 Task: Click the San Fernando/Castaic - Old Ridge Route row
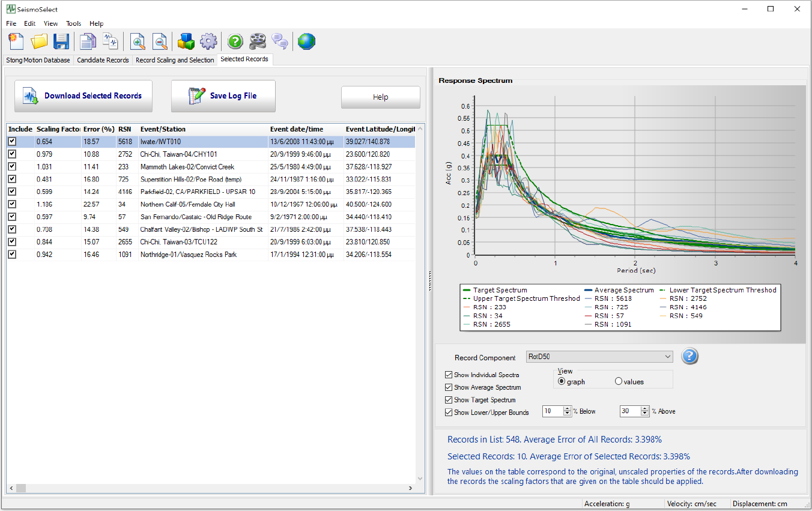pos(211,217)
